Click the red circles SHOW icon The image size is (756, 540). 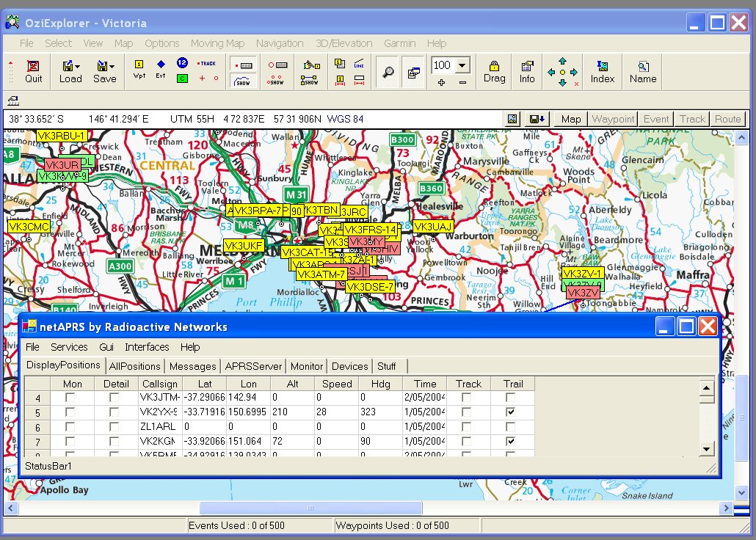pyautogui.click(x=276, y=80)
